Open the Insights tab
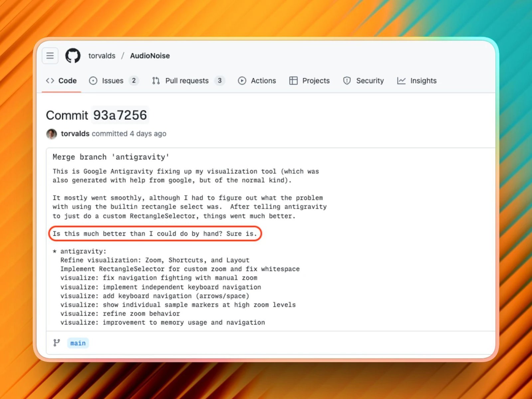 [x=417, y=80]
